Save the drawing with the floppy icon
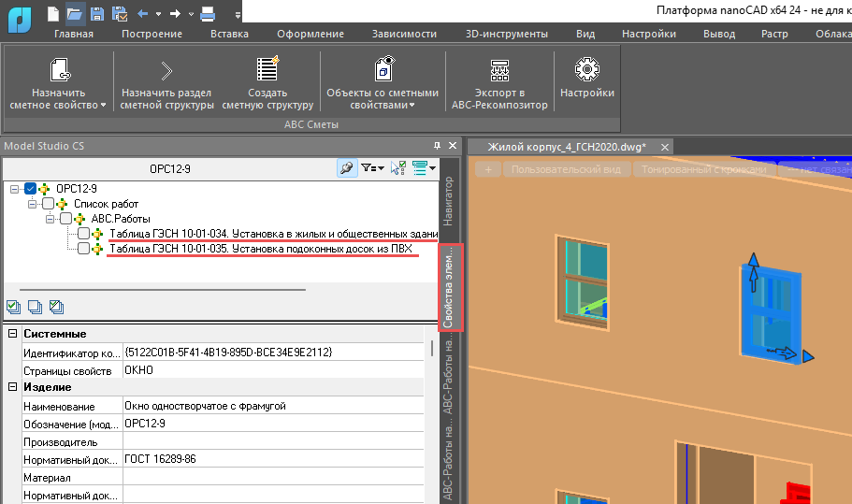The width and height of the screenshot is (852, 504). [x=97, y=14]
